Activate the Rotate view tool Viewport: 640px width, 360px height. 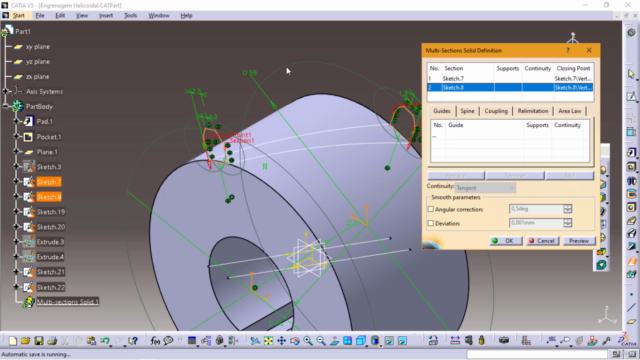(x=295, y=341)
